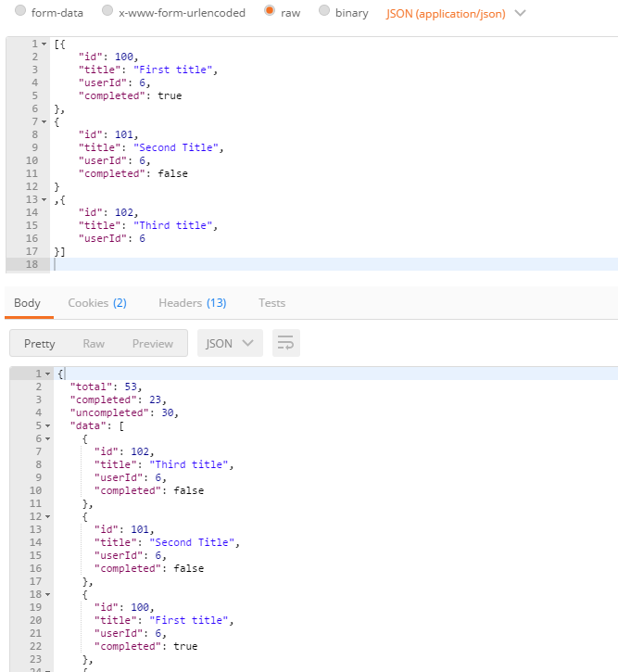
Task: Collapse request body fold arrow at line 7
Action: click(x=44, y=122)
